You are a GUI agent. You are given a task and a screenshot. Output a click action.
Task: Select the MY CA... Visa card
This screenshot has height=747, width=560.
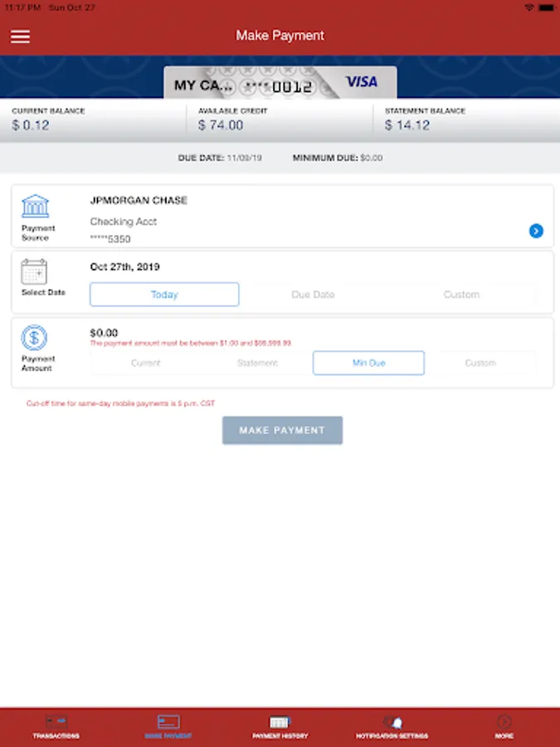point(280,83)
